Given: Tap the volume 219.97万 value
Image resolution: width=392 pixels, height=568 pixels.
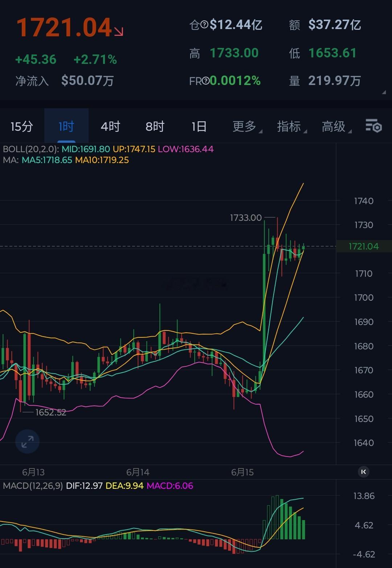Looking at the screenshot, I should tap(335, 81).
